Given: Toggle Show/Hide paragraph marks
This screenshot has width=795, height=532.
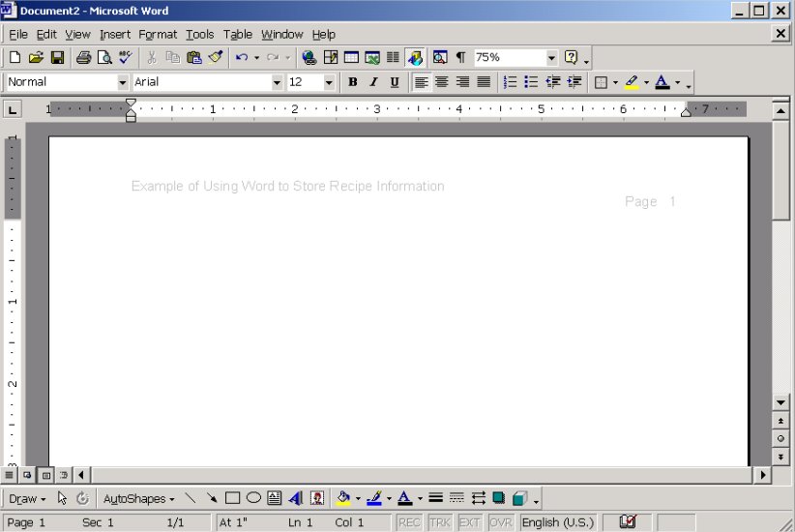Looking at the screenshot, I should (460, 58).
